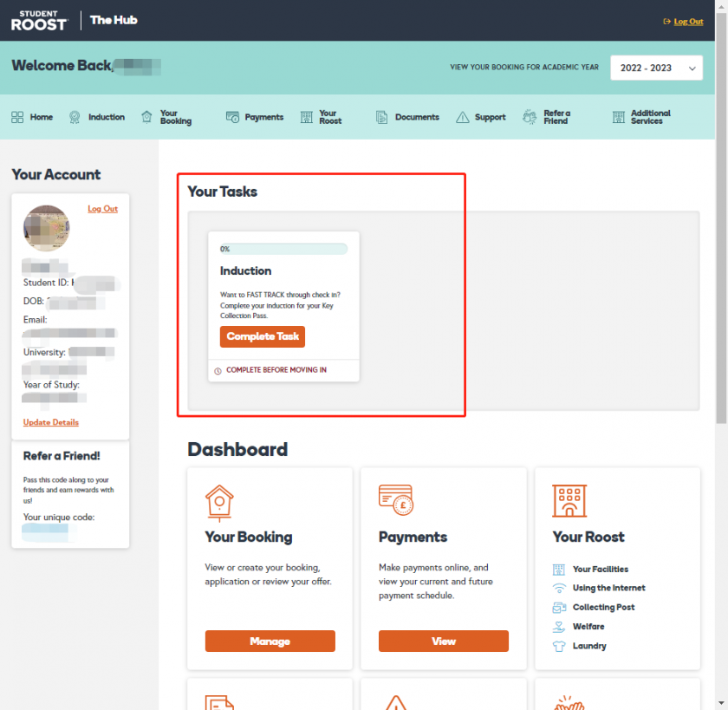Viewport: 728px width, 710px height.
Task: Click the Home grid icon in navigation
Action: (17, 117)
